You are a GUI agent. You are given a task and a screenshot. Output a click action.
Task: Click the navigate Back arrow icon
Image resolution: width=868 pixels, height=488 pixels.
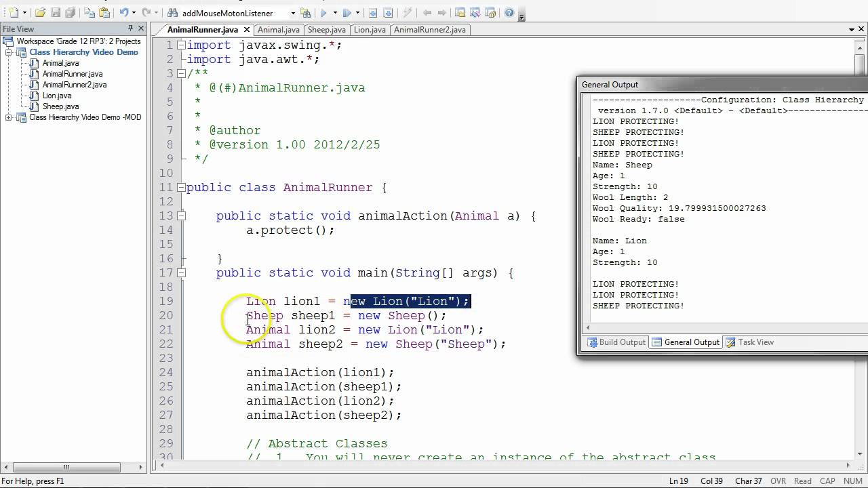click(x=427, y=13)
